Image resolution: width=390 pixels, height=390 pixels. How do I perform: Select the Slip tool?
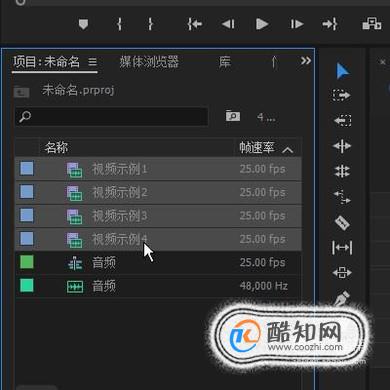click(x=342, y=248)
